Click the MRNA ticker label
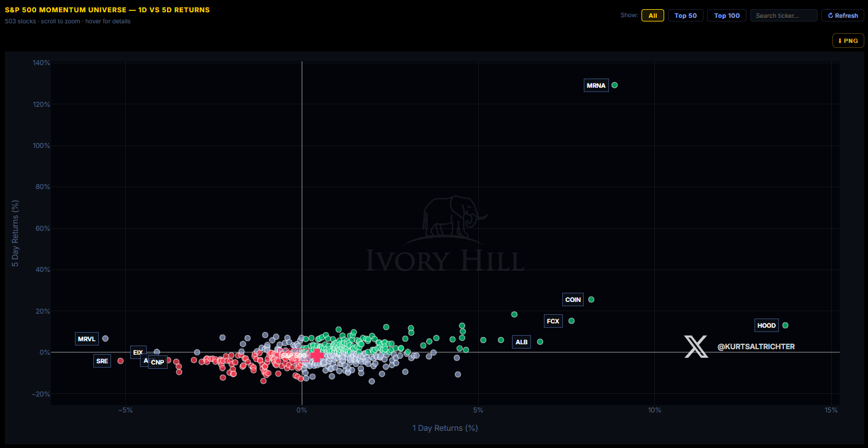 (x=596, y=85)
